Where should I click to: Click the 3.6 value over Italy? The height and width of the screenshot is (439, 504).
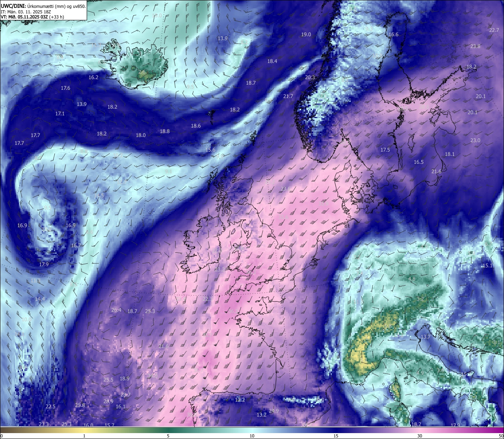click(440, 370)
